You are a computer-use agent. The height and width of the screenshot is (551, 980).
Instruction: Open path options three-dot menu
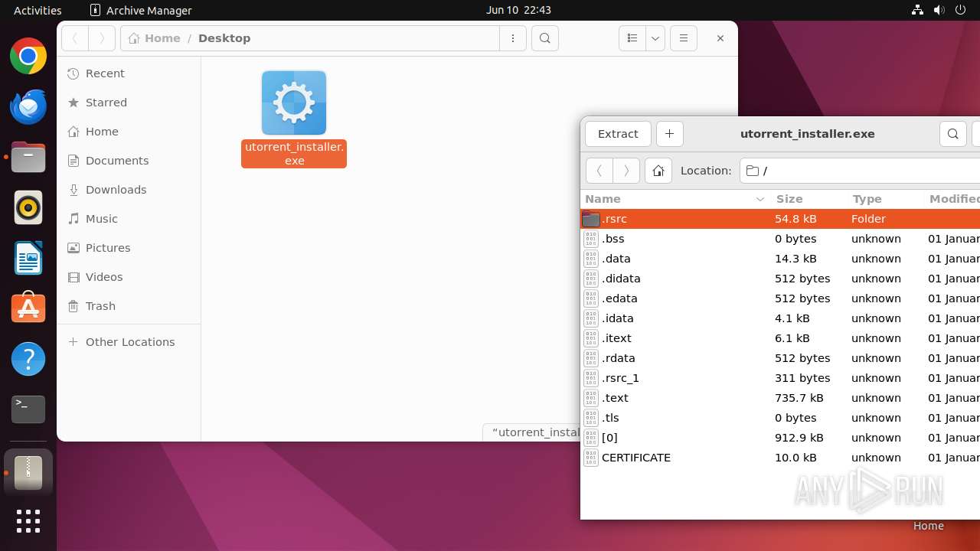pos(513,38)
